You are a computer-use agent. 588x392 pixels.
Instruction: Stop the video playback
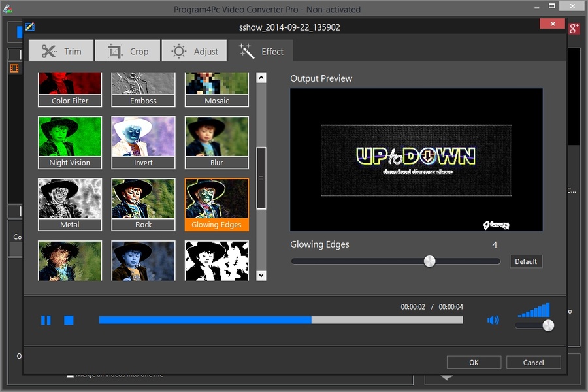click(x=69, y=320)
